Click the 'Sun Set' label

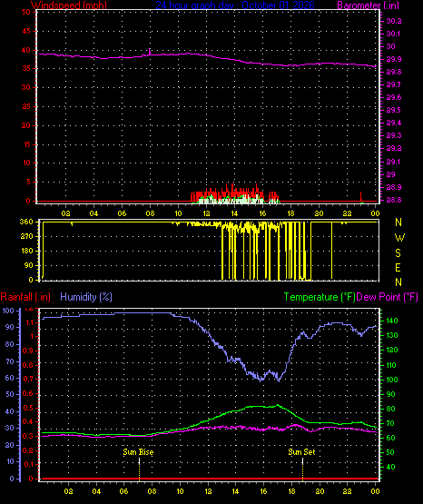pyautogui.click(x=301, y=452)
